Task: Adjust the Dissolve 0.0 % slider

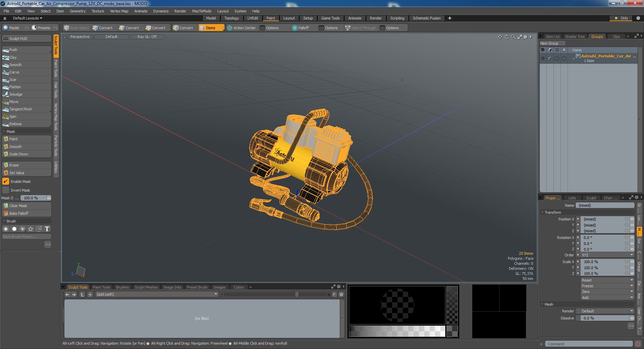Action: pyautogui.click(x=607, y=318)
